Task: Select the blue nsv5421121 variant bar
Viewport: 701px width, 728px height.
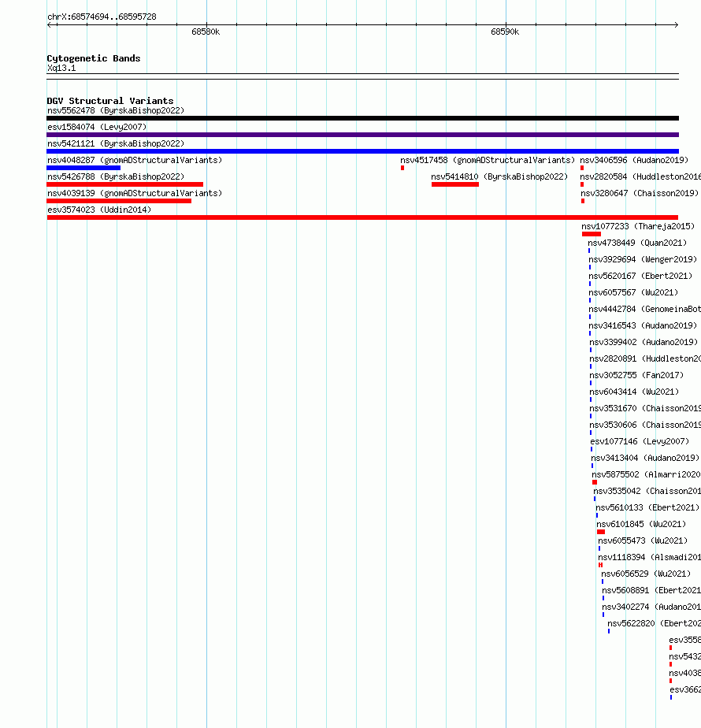Action: [x=362, y=151]
